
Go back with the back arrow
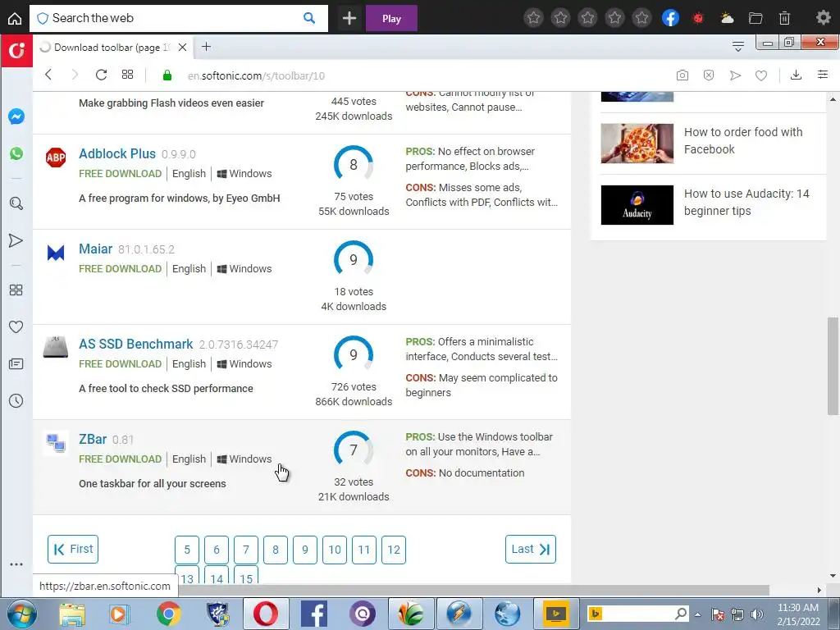[x=48, y=75]
